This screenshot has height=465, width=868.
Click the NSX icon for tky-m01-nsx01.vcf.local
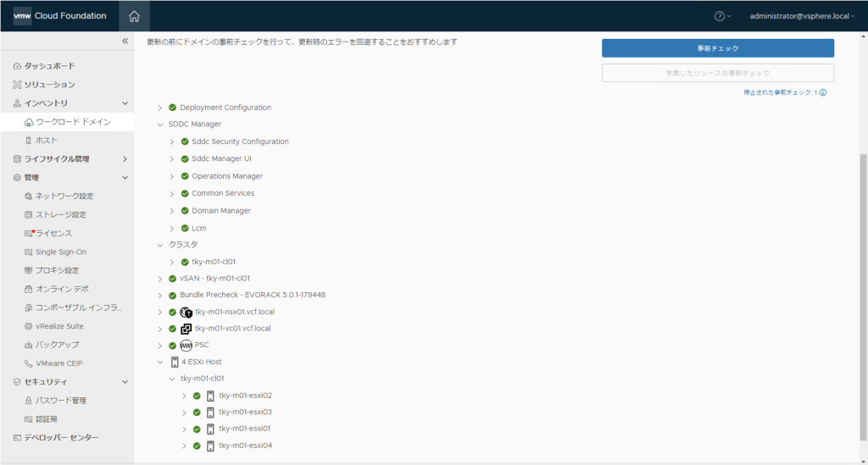coord(186,312)
